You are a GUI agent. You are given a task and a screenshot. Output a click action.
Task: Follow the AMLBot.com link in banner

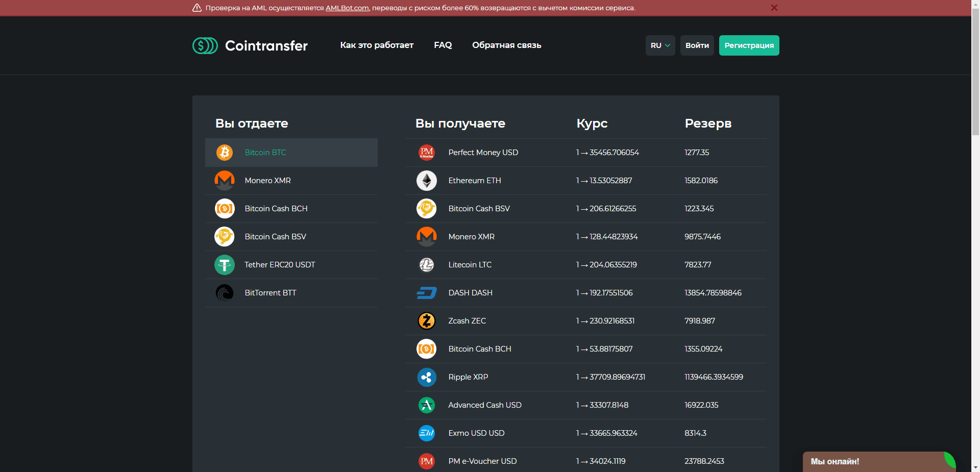tap(347, 8)
